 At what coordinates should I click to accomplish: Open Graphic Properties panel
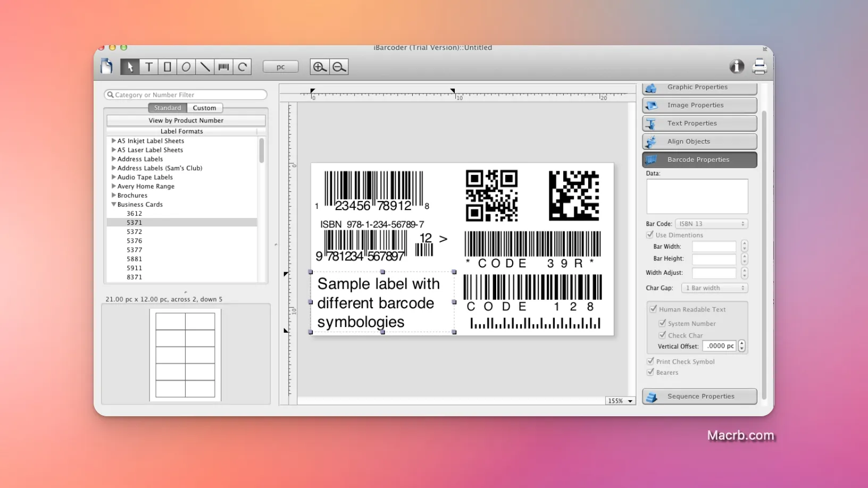[699, 87]
